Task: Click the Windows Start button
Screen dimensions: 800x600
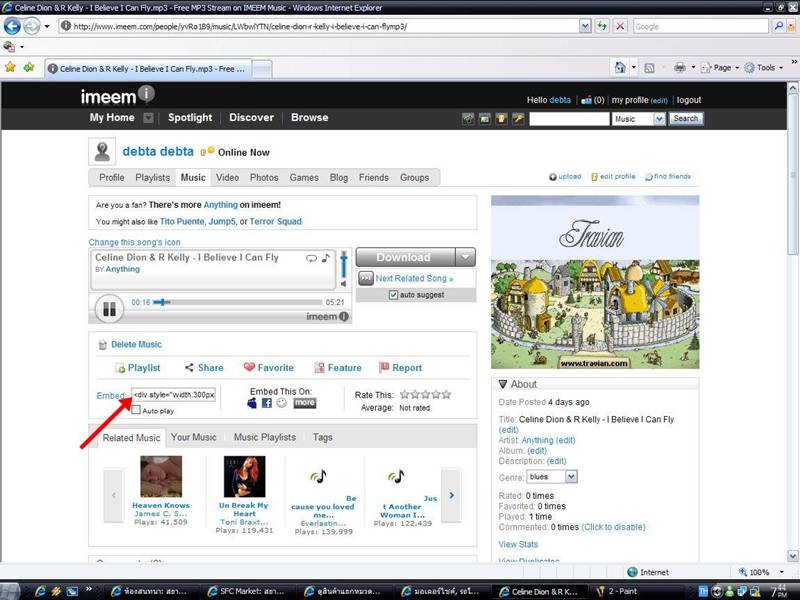Action: [10, 591]
